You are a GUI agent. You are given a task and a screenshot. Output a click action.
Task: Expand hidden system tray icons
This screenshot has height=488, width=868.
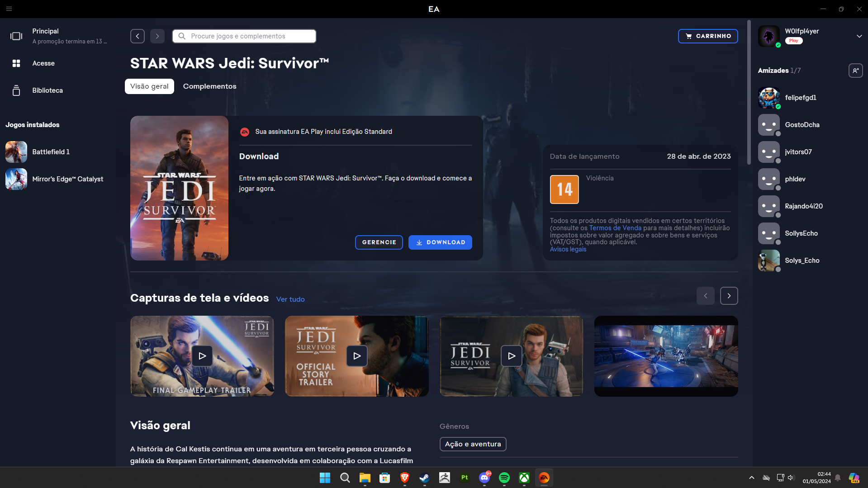751,478
